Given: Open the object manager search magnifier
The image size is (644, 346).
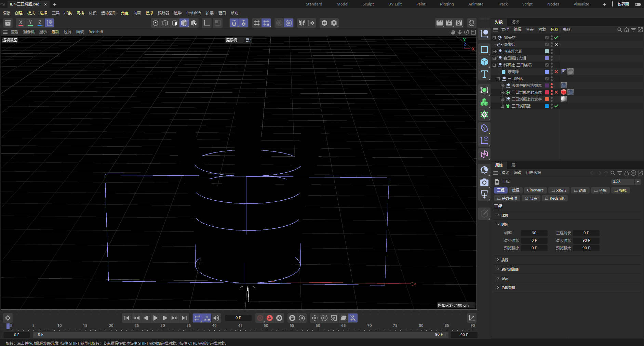Looking at the screenshot, I should coord(619,30).
